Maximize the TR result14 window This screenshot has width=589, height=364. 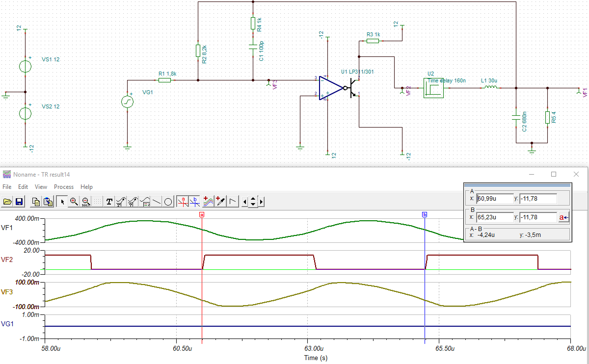click(554, 174)
